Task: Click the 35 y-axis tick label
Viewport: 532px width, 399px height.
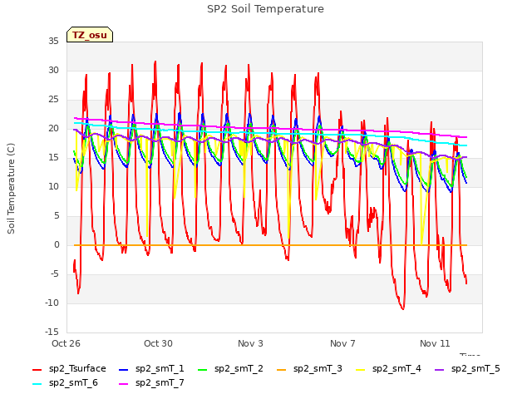Action: tap(53, 41)
